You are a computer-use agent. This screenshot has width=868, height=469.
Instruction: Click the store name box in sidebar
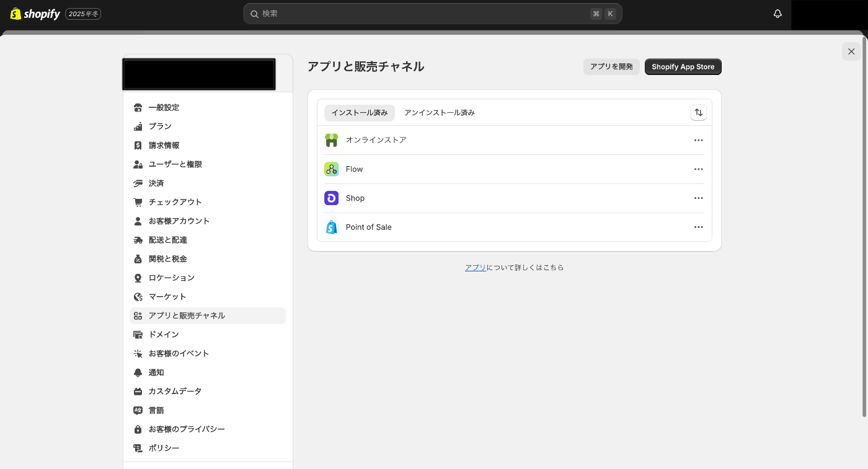(199, 74)
